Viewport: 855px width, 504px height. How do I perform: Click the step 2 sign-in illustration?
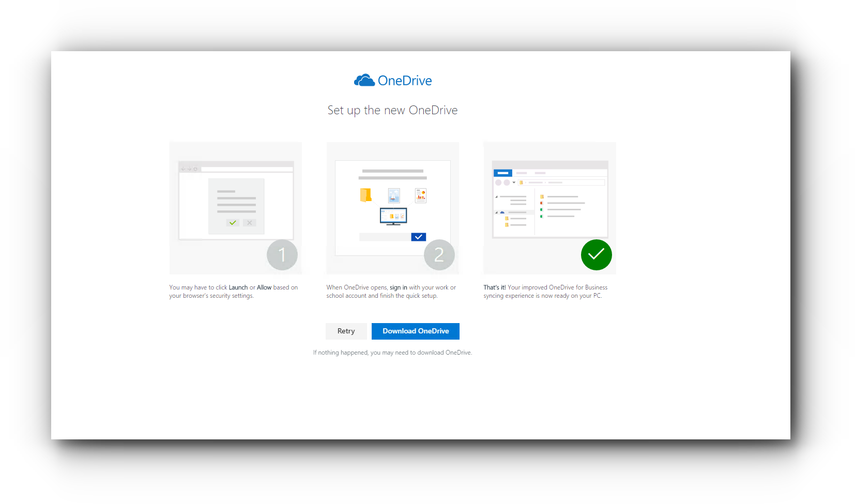click(x=393, y=208)
